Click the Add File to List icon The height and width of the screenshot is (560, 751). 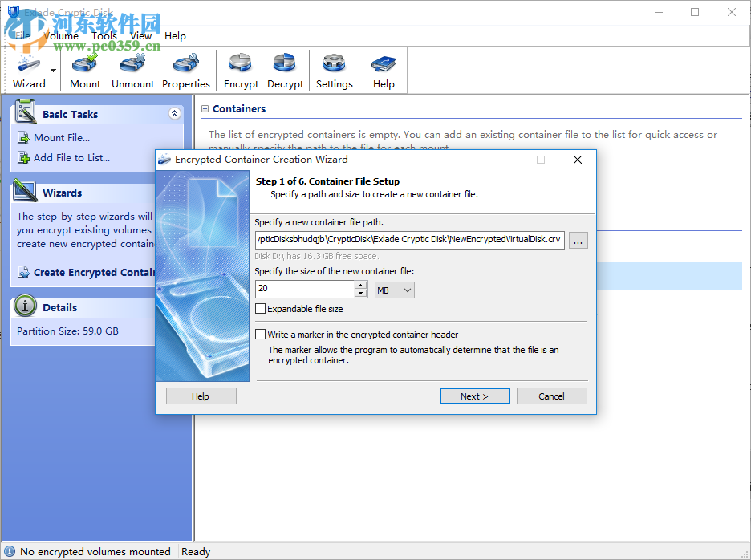(23, 157)
